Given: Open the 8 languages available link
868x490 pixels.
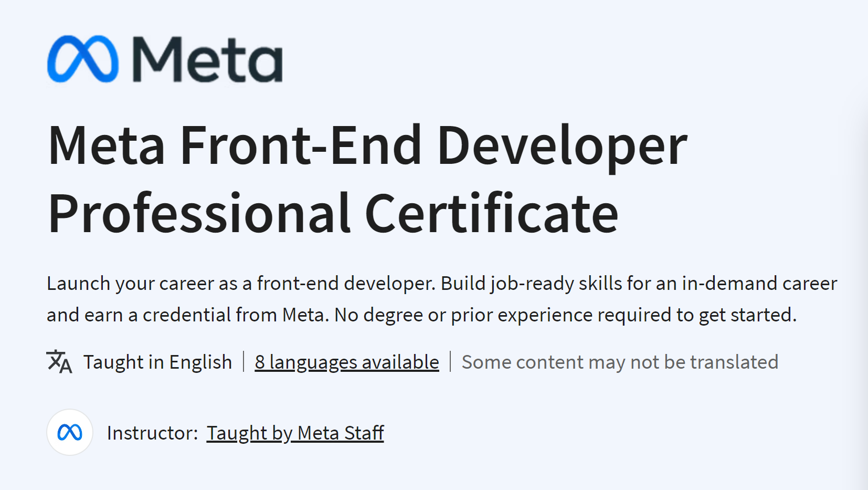Looking at the screenshot, I should [347, 362].
